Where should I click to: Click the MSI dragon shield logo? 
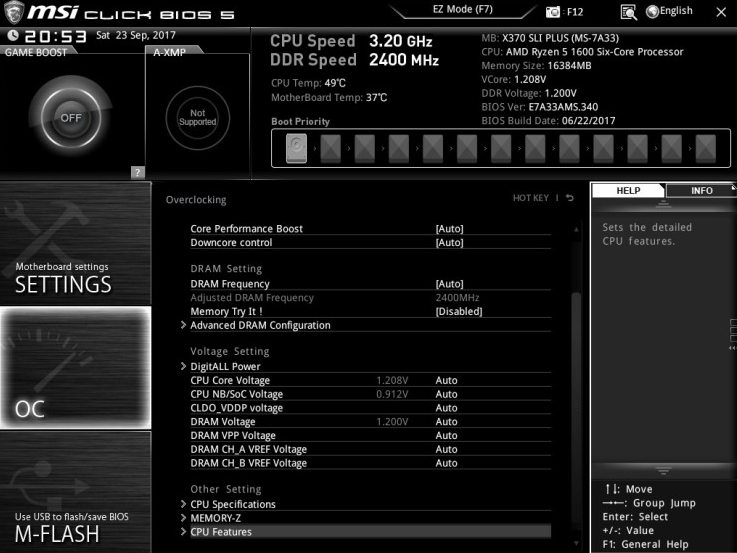(13, 13)
